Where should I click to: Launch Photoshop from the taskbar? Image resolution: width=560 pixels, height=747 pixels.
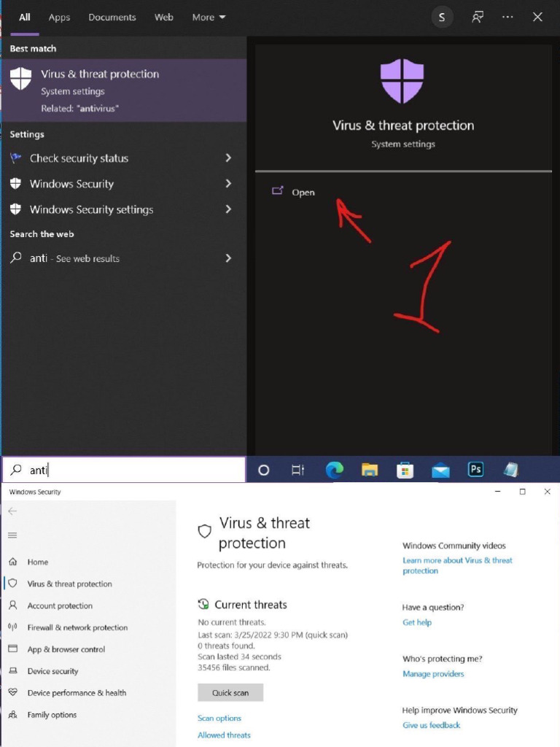point(475,470)
